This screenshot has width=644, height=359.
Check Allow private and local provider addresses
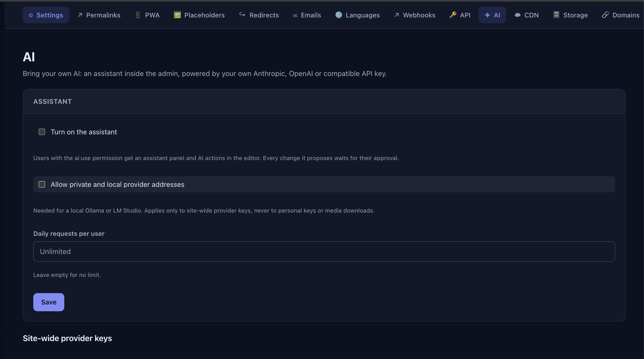tap(42, 184)
